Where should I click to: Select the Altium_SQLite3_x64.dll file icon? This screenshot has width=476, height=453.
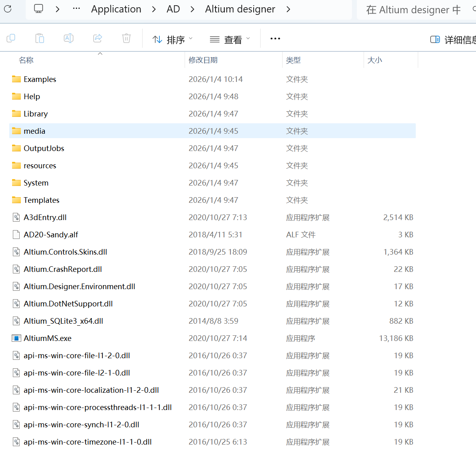(16, 321)
